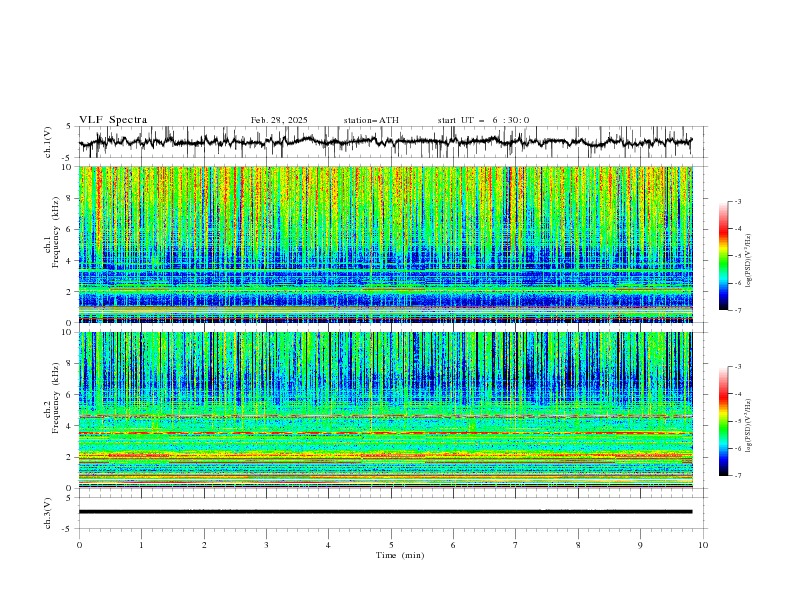Select the "Time (min)" axis label
The image size is (792, 612).
[x=400, y=555]
